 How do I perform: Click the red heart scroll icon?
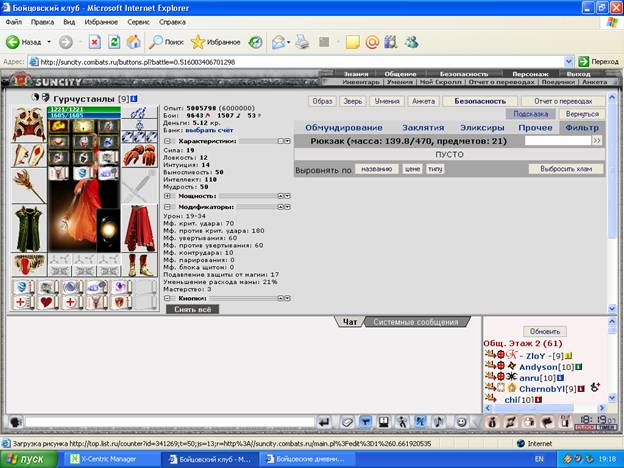click(x=47, y=302)
